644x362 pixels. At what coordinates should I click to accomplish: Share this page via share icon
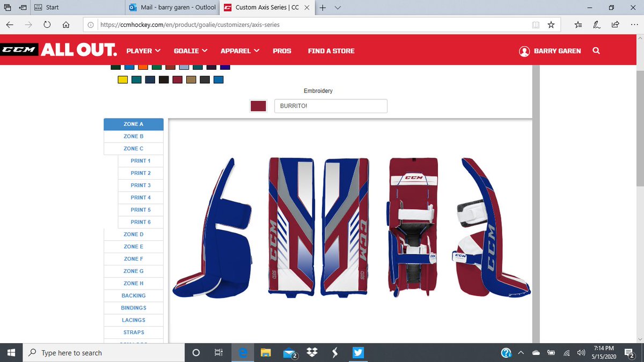pyautogui.click(x=615, y=25)
